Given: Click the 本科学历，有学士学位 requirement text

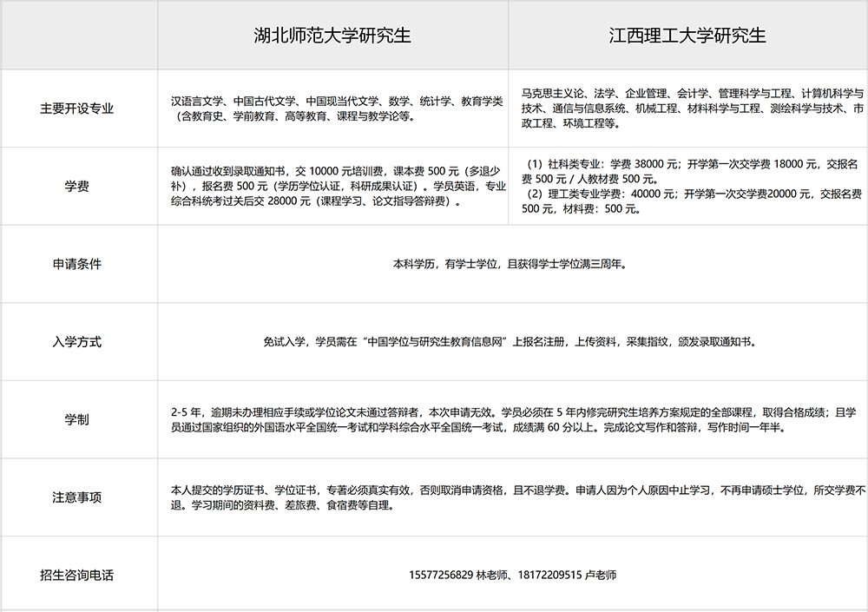Looking at the screenshot, I should (x=512, y=264).
